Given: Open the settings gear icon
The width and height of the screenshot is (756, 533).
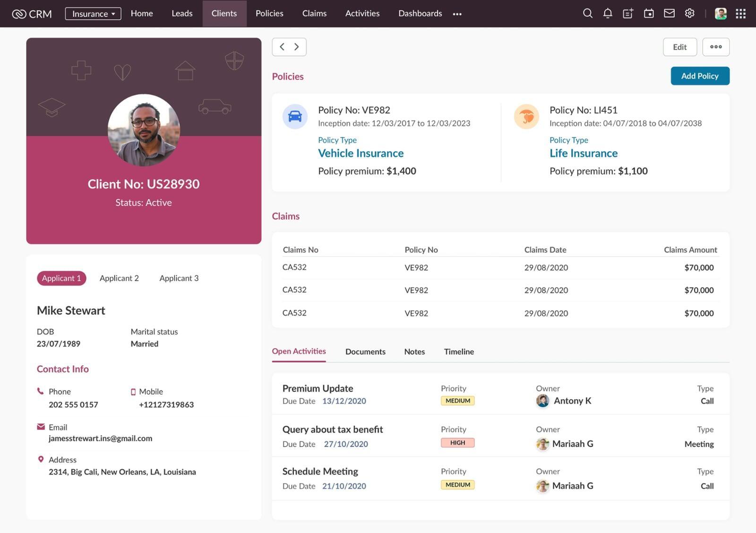Looking at the screenshot, I should [690, 13].
